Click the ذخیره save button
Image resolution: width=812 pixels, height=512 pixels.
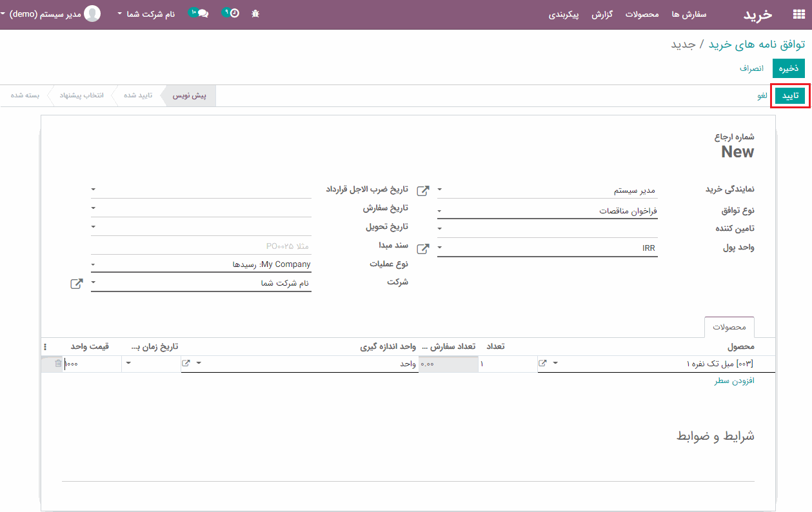click(789, 68)
